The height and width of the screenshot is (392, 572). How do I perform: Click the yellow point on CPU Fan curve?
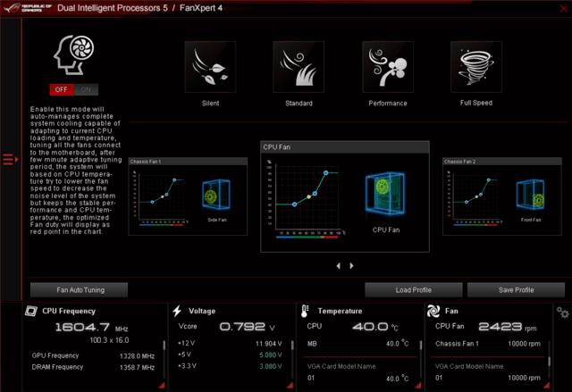point(308,196)
